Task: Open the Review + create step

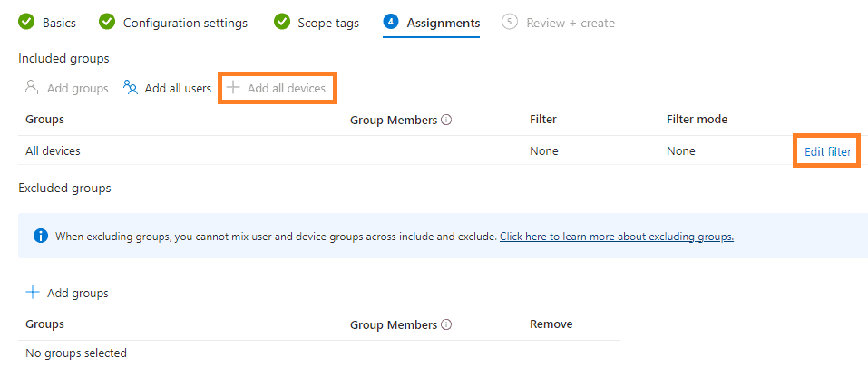Action: tap(570, 23)
